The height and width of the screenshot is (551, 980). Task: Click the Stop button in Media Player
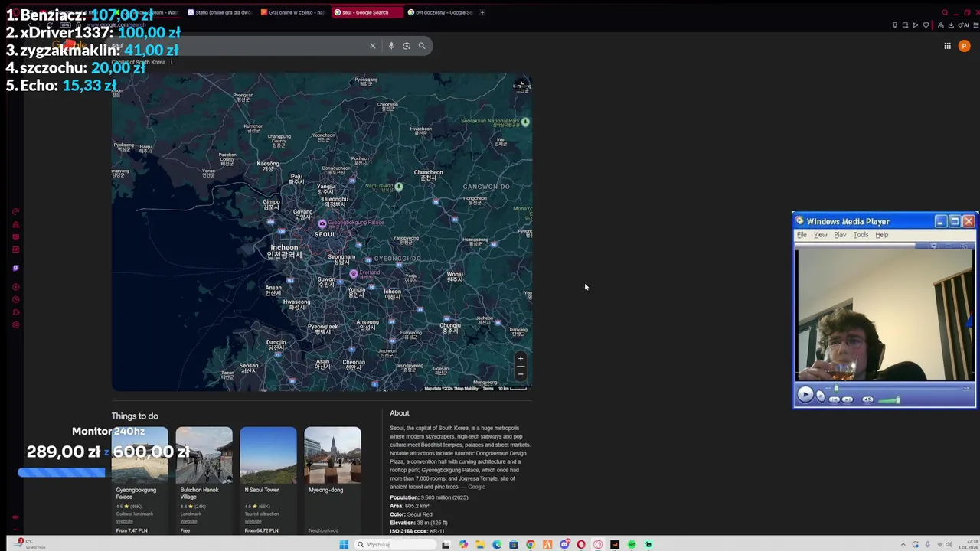click(821, 396)
